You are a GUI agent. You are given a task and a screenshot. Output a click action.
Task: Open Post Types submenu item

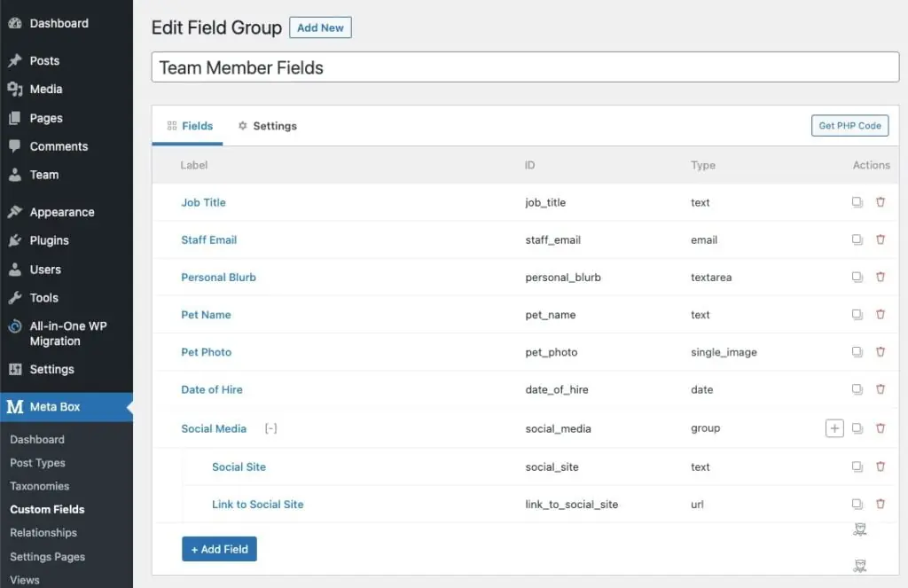[37, 463]
